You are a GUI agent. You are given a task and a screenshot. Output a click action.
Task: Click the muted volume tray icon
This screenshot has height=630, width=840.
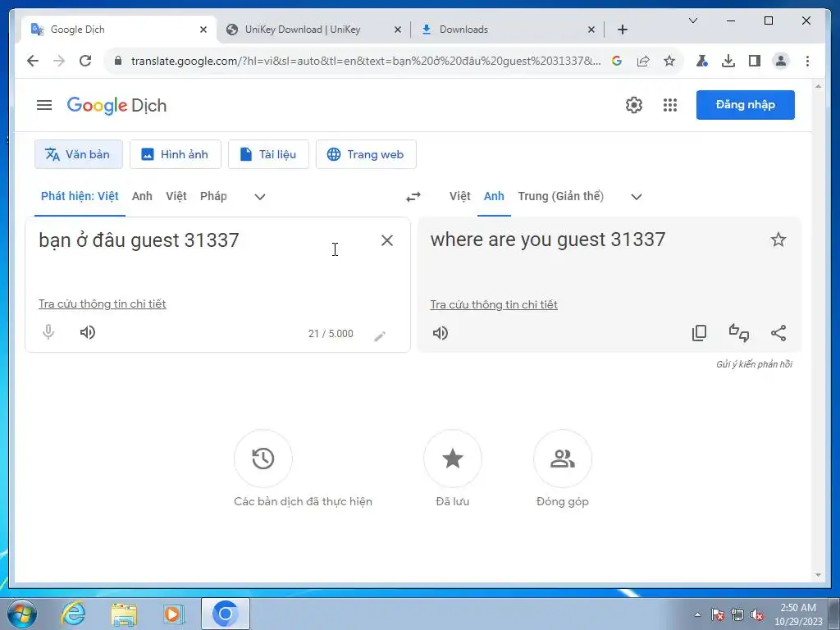coord(757,615)
